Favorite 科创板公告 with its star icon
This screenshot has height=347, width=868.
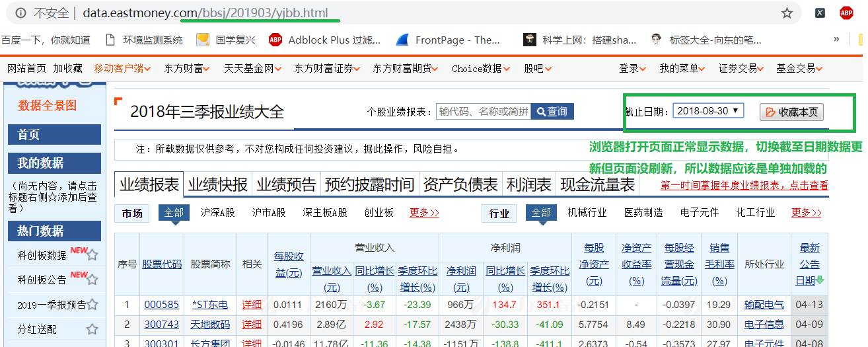point(92,279)
